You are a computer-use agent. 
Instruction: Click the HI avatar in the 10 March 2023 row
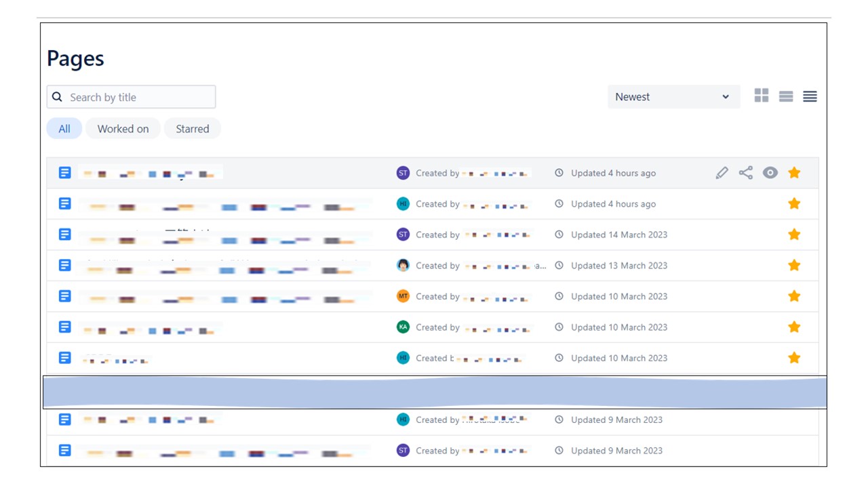[403, 358]
